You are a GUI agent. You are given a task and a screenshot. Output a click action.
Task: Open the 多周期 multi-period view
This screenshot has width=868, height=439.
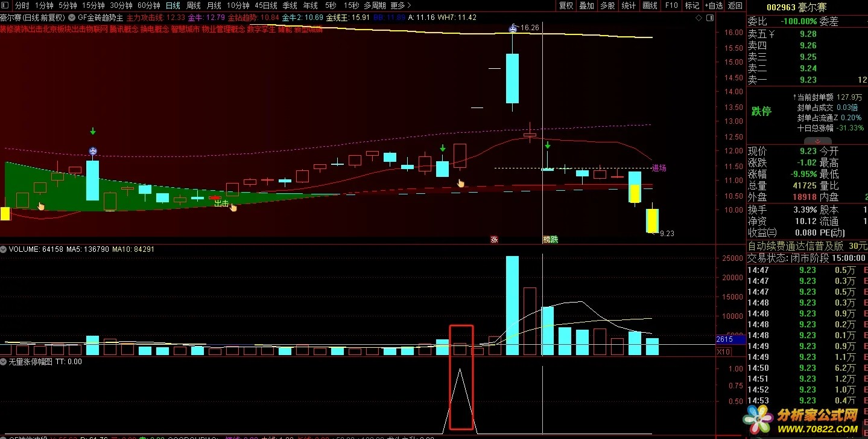(375, 5)
